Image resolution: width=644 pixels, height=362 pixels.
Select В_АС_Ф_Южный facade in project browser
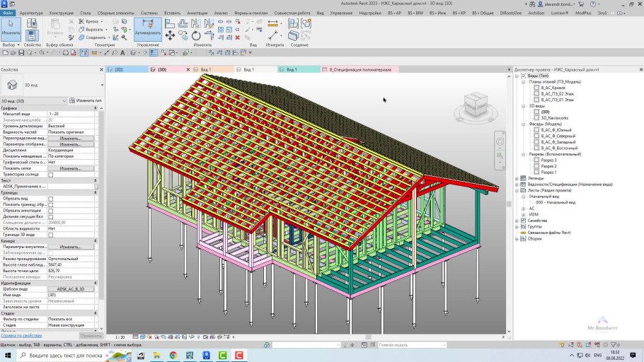pyautogui.click(x=556, y=130)
